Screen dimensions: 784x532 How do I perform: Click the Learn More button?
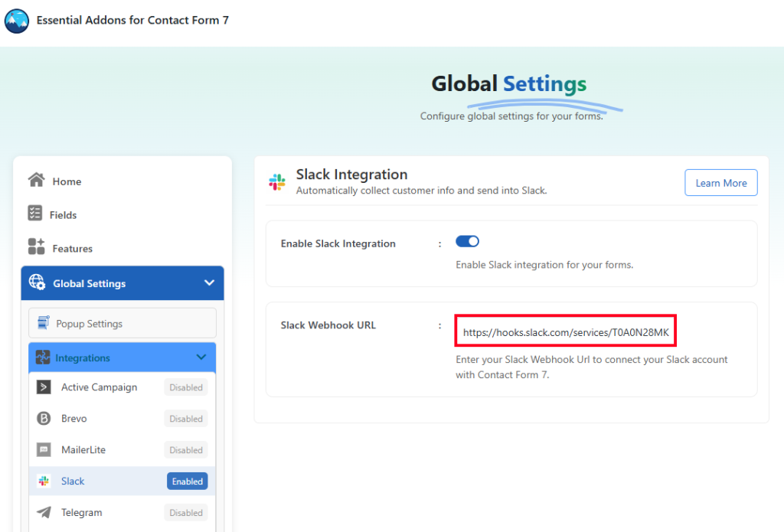pyautogui.click(x=721, y=183)
